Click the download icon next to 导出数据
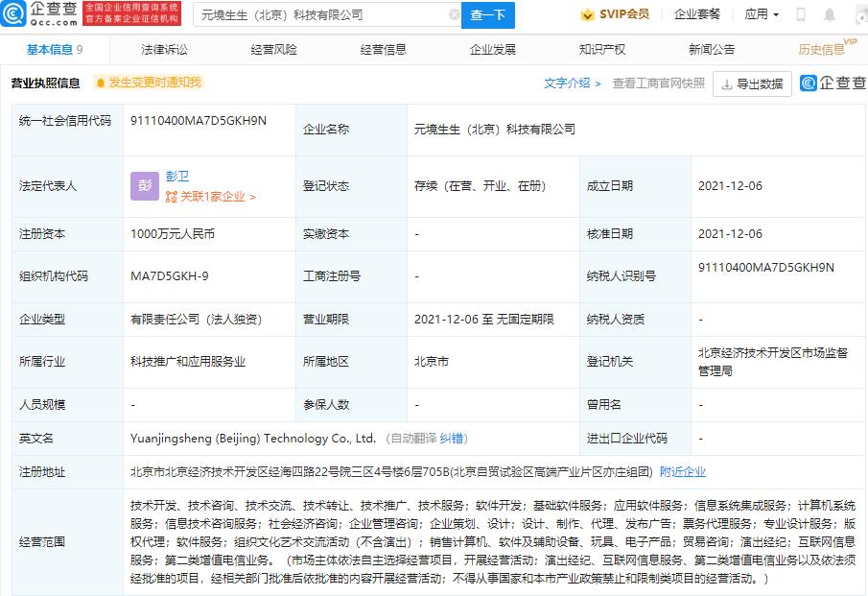The image size is (868, 596). [x=726, y=84]
